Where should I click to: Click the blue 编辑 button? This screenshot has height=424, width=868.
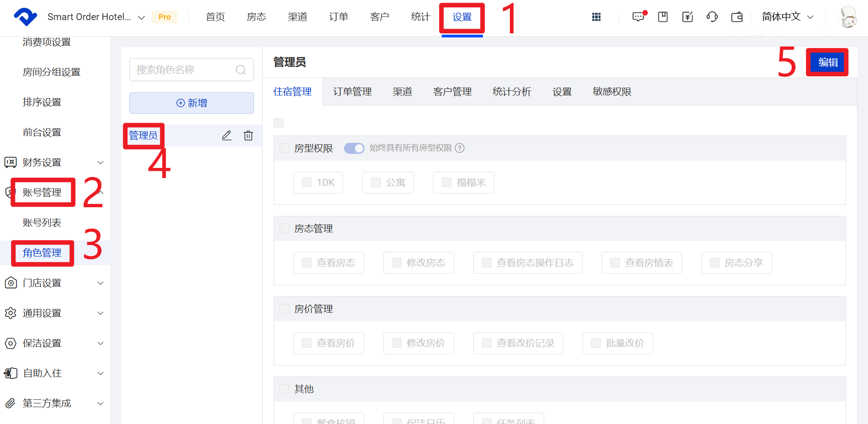[827, 62]
